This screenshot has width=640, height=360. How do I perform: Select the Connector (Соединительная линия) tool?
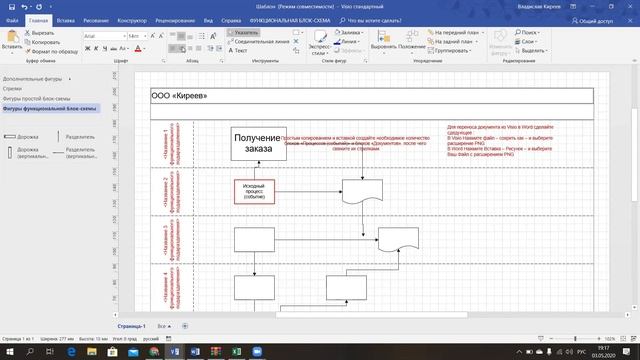(258, 41)
